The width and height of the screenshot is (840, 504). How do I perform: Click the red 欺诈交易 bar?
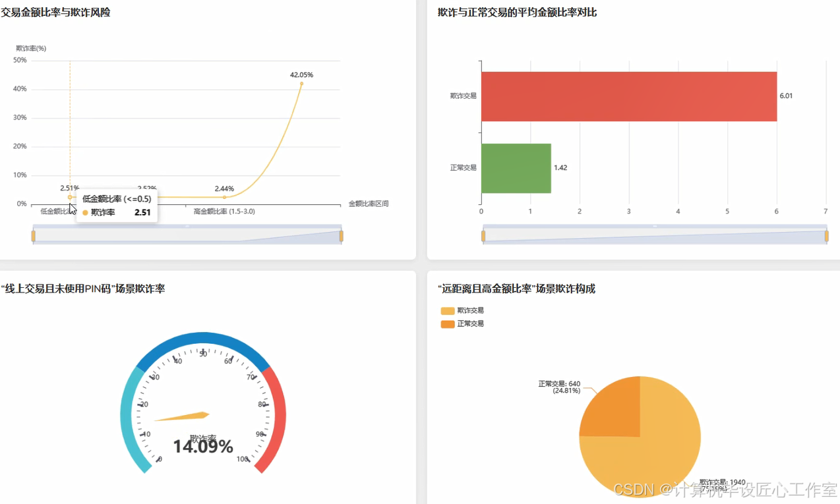click(x=629, y=96)
